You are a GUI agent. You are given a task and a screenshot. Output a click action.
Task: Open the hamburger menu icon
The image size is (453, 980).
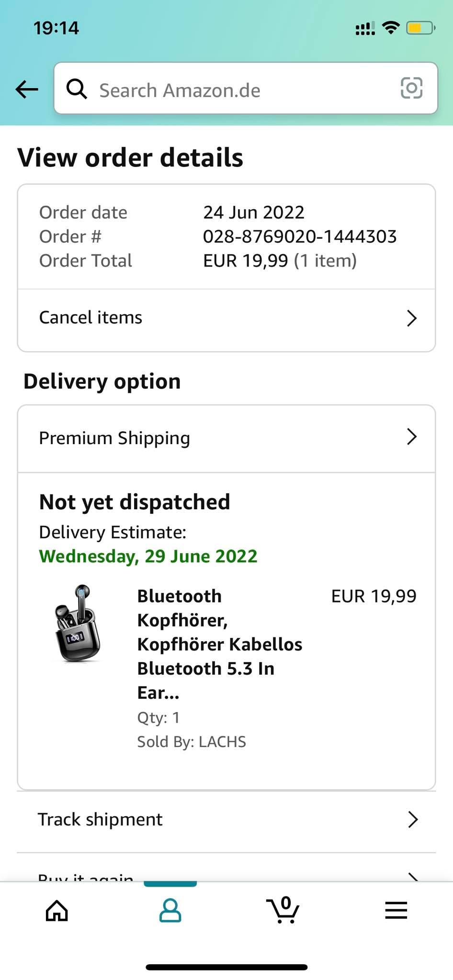point(396,910)
